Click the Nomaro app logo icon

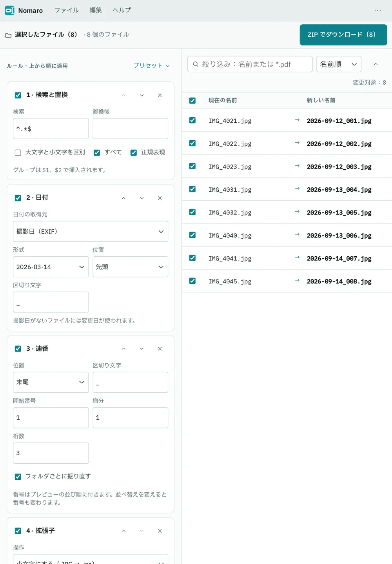(x=9, y=11)
